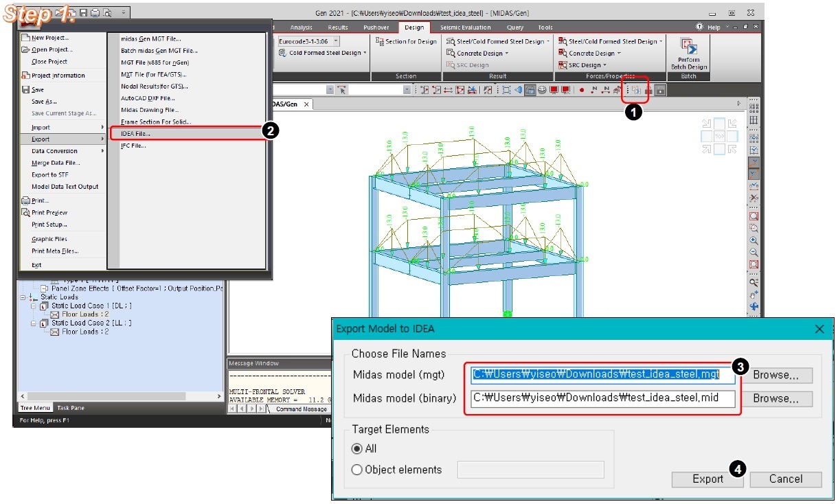Image resolution: width=838 pixels, height=504 pixels.
Task: Select IDEA File... in Export submenu
Action: [187, 134]
